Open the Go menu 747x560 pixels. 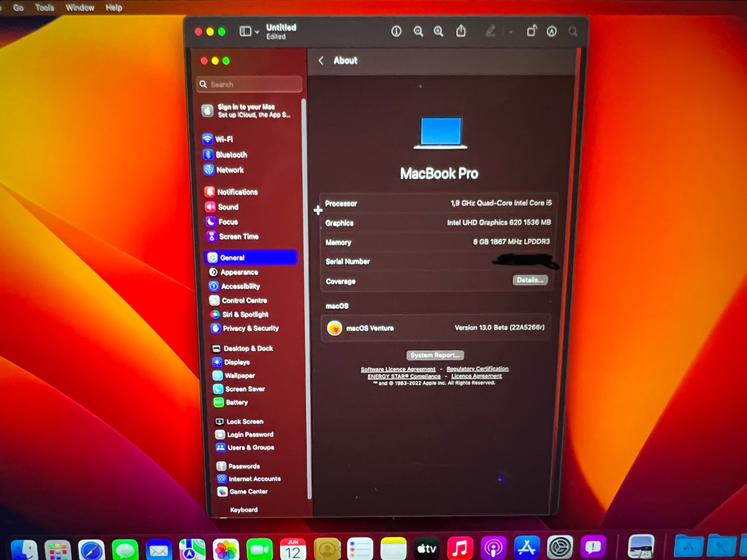[x=19, y=8]
